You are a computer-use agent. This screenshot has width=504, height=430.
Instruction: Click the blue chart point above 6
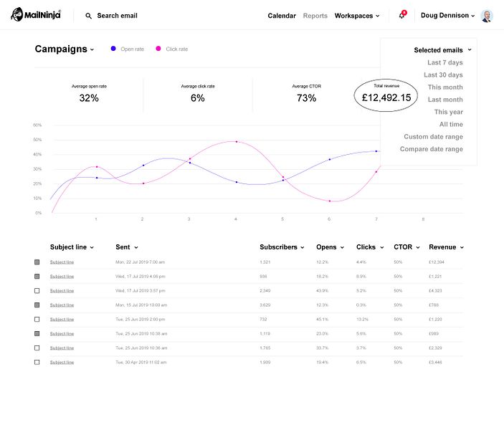(330, 159)
